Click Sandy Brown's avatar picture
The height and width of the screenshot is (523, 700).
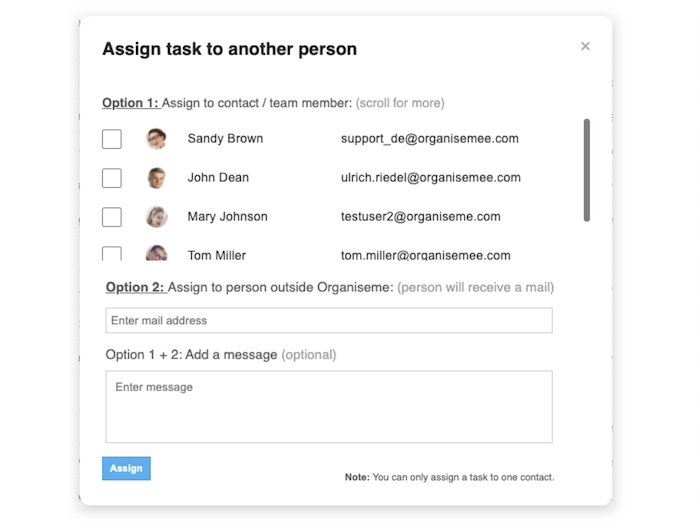(x=156, y=139)
